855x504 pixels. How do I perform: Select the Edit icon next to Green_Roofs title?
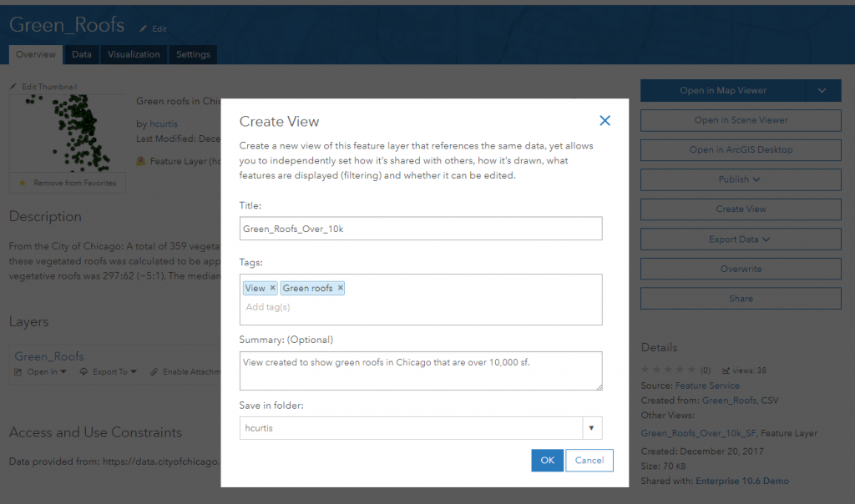(x=142, y=28)
